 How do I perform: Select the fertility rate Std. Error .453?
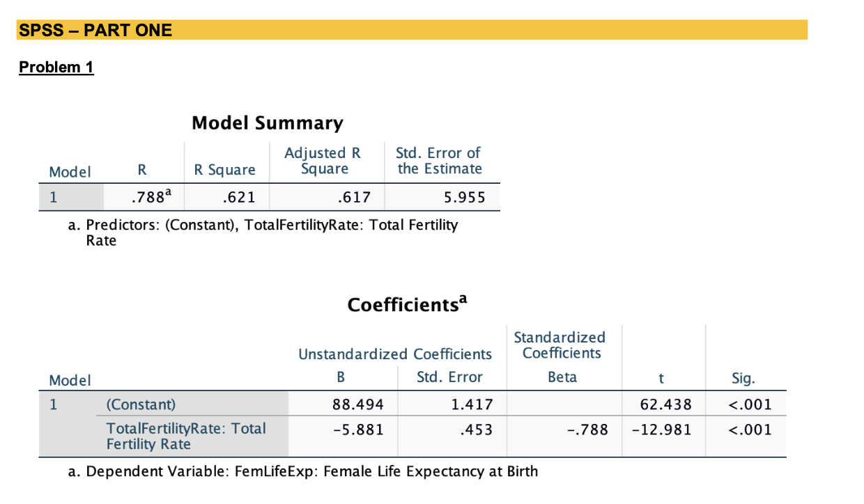[477, 430]
